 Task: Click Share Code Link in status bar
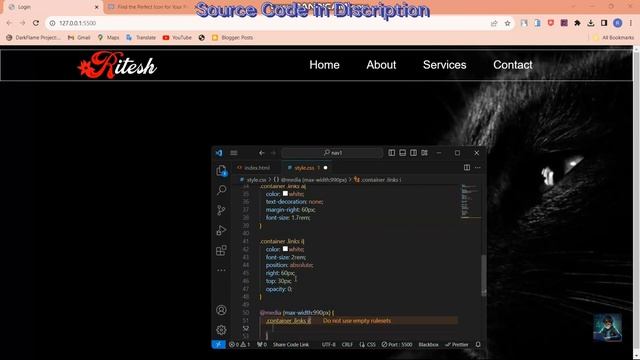[291, 344]
